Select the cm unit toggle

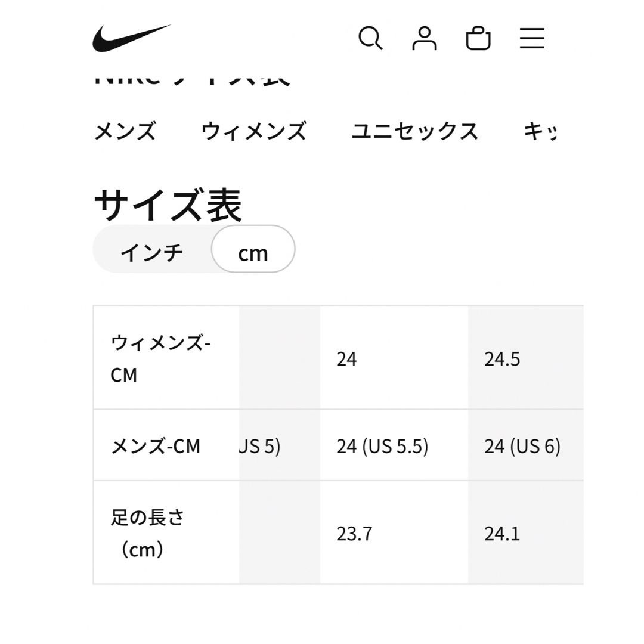[x=253, y=249]
